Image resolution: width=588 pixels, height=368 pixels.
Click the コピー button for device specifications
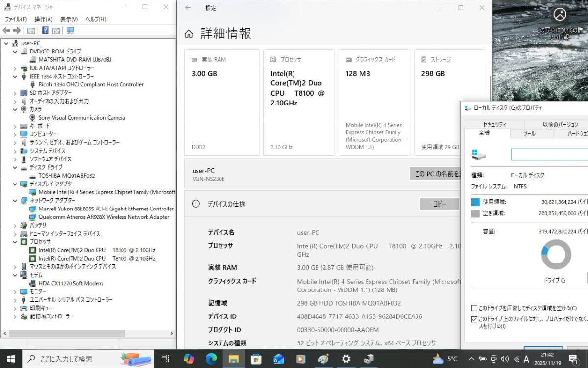(x=439, y=204)
